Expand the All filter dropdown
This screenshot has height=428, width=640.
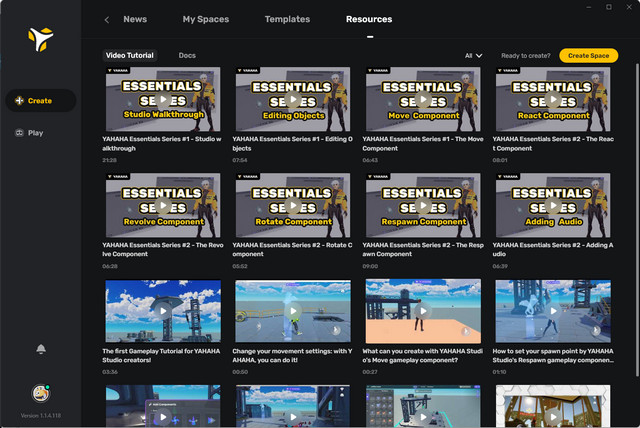click(x=473, y=55)
